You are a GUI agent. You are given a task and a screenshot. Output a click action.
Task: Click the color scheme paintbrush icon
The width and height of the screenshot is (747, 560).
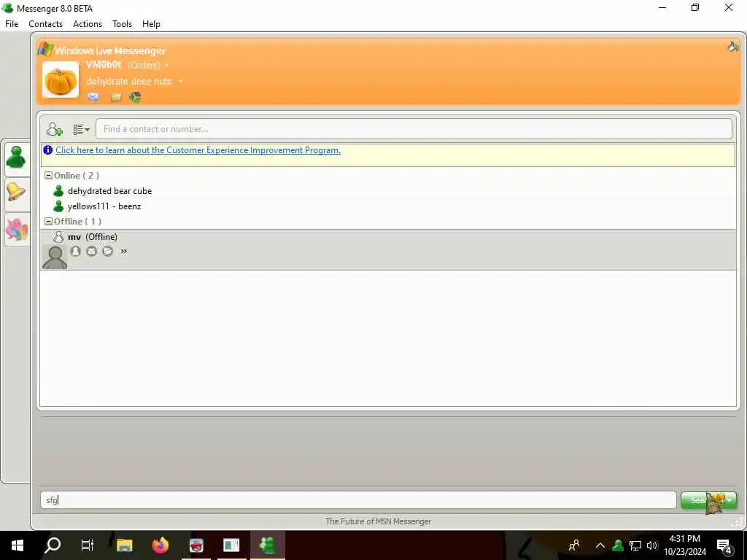733,47
